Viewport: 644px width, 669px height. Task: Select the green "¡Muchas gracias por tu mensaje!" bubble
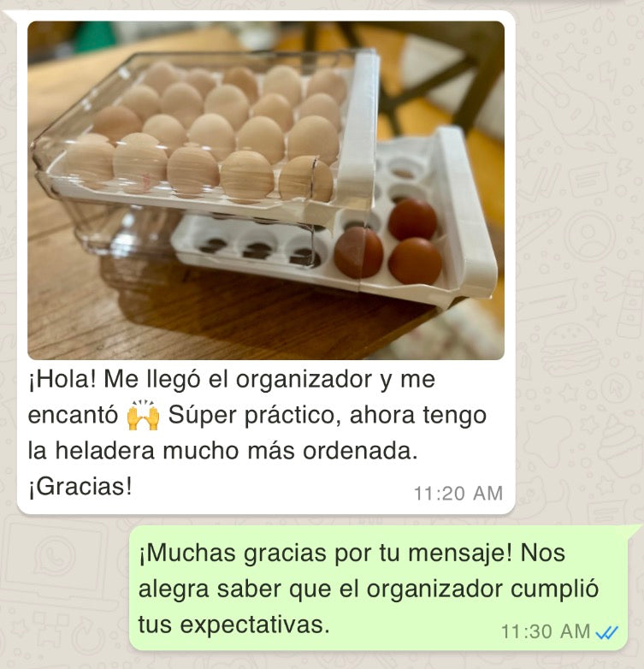(379, 588)
